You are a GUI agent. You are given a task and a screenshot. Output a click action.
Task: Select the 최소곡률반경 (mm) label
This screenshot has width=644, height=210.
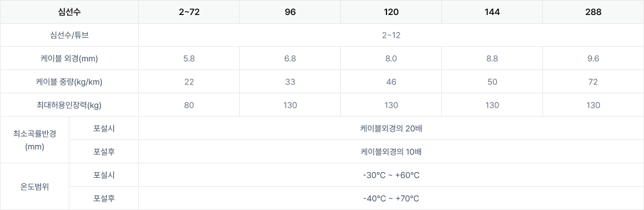34,140
